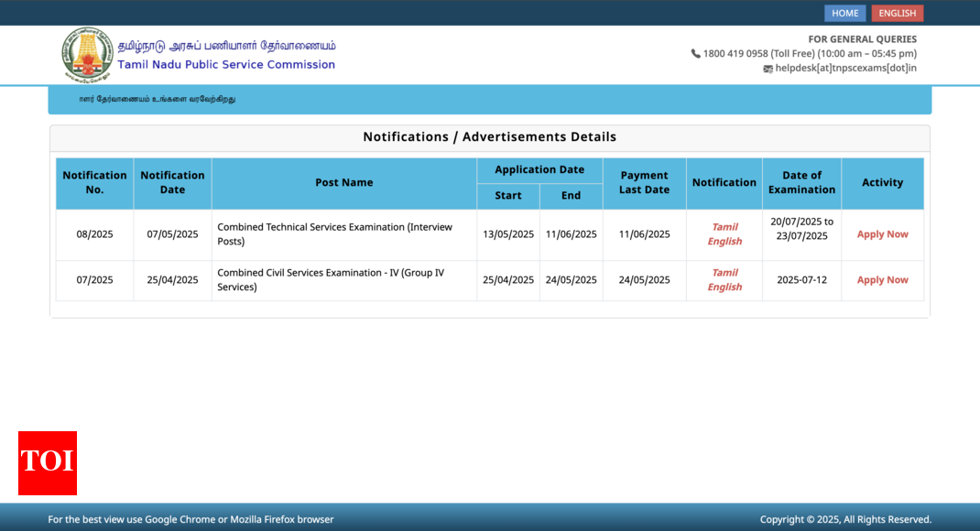This screenshot has width=980, height=531.
Task: Apply Now for Combined Technical Services Examination
Action: tap(882, 234)
